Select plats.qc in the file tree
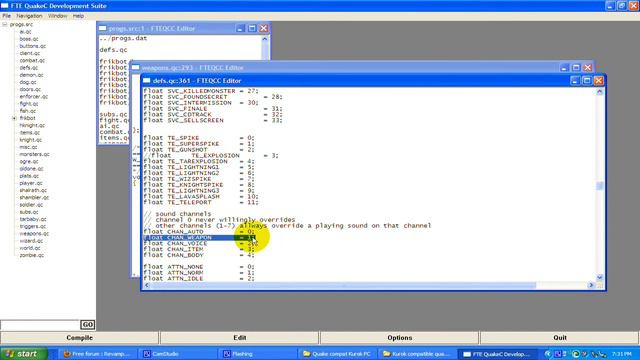This screenshot has height=360, width=640. (29, 176)
